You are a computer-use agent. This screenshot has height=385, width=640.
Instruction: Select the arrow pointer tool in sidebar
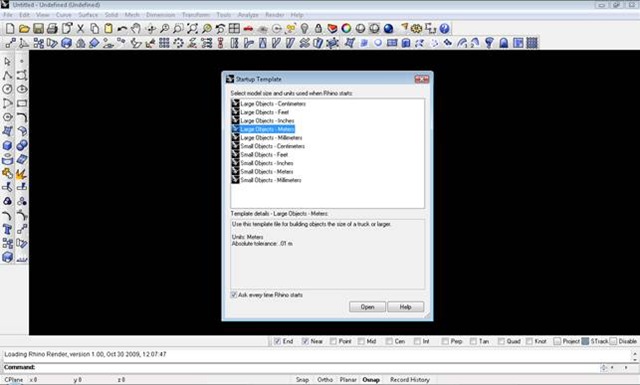point(7,62)
